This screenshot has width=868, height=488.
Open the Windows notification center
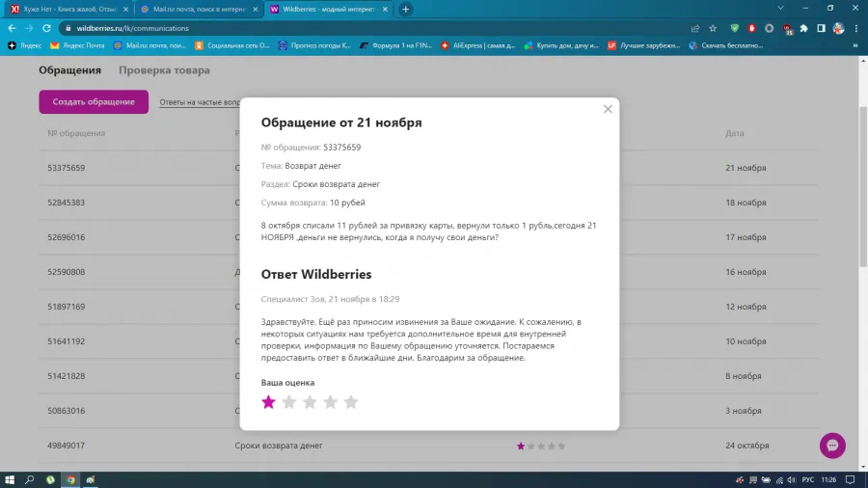(851, 479)
